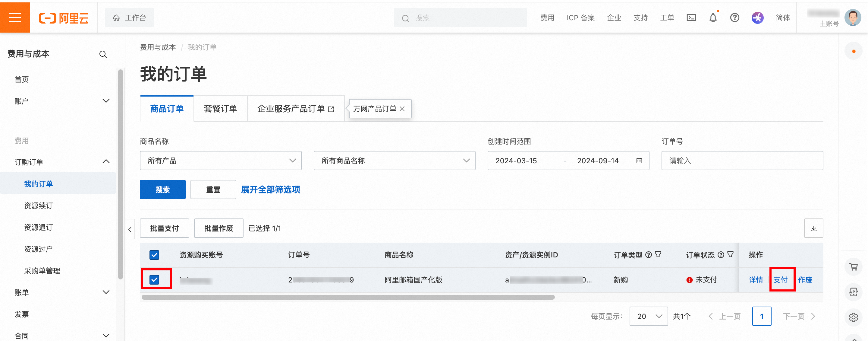
Task: Open the shopping cart icon
Action: click(853, 267)
